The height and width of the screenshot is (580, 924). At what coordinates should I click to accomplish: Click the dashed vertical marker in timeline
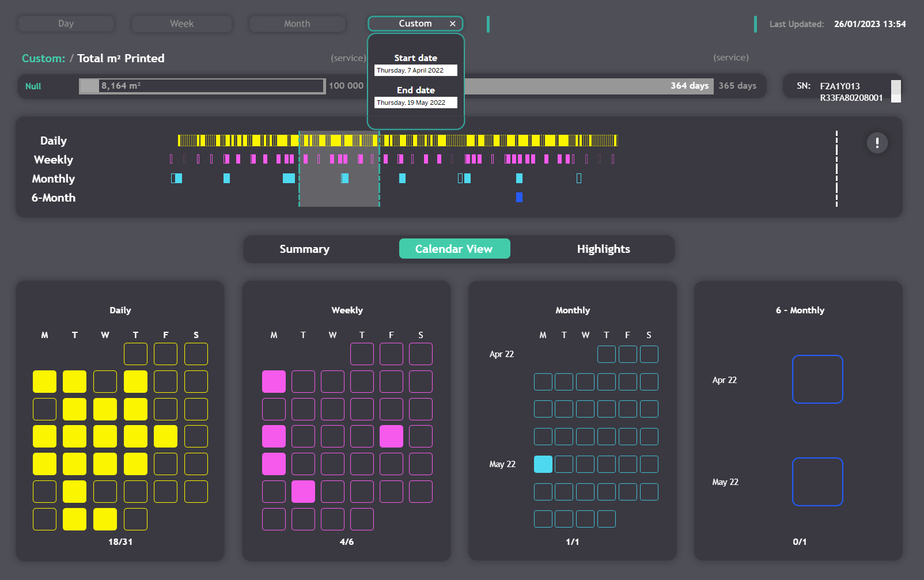coord(836,169)
